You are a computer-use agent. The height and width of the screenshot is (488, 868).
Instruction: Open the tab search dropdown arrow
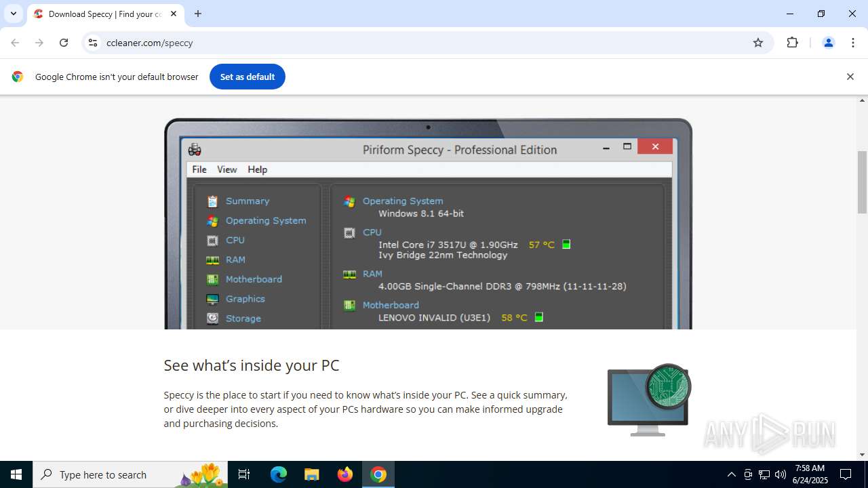(x=13, y=14)
